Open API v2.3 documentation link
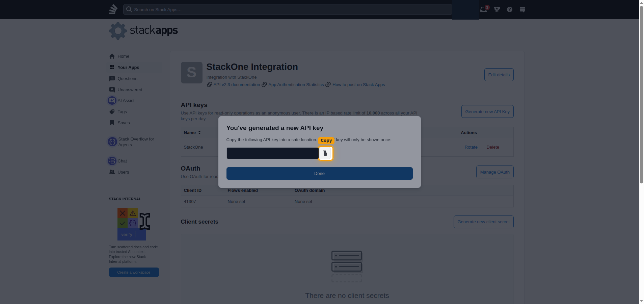 click(x=237, y=84)
